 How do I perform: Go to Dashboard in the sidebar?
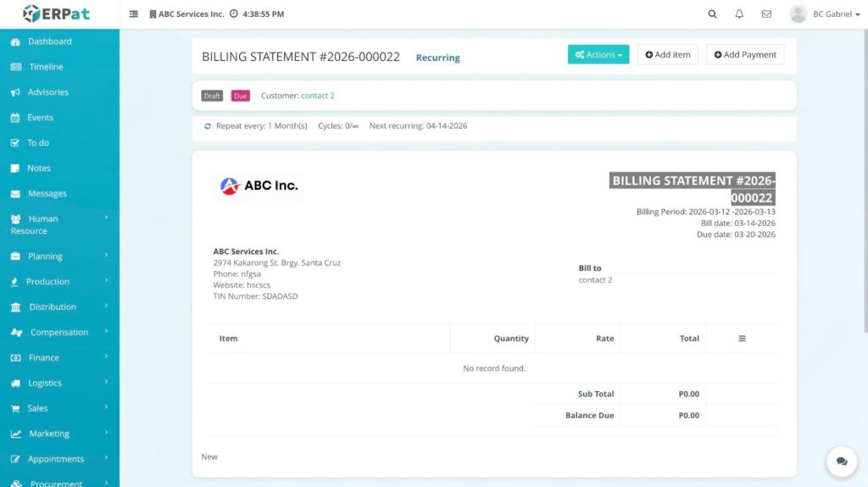click(x=49, y=42)
